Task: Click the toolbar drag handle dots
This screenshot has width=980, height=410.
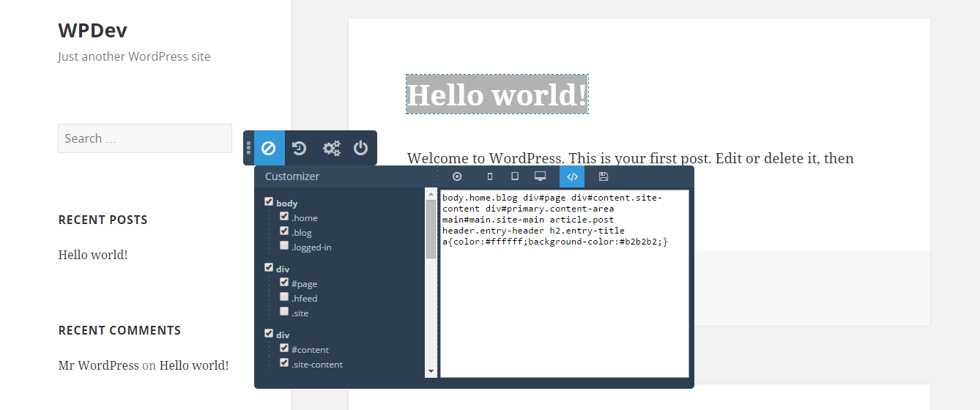Action: pyautogui.click(x=249, y=148)
